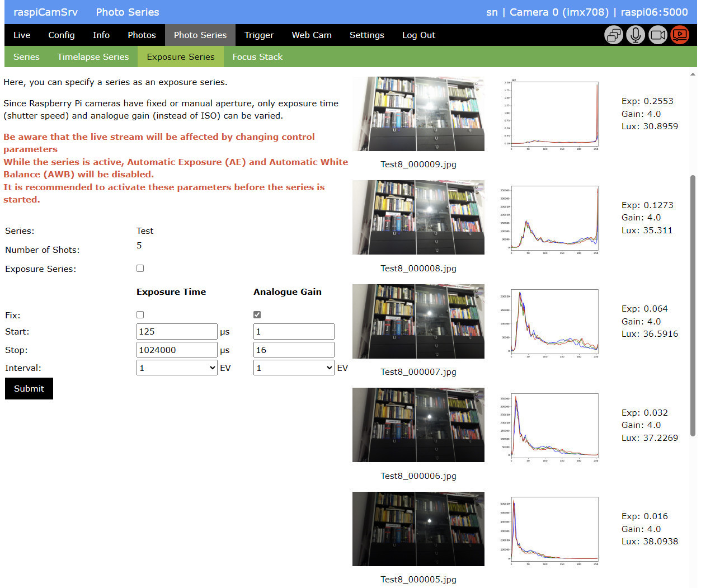This screenshot has height=588, width=701.
Task: Click the stacked photos series icon
Action: click(x=613, y=35)
